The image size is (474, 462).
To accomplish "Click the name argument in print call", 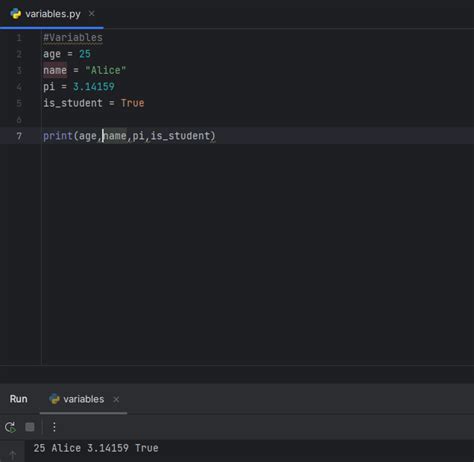I will [115, 136].
